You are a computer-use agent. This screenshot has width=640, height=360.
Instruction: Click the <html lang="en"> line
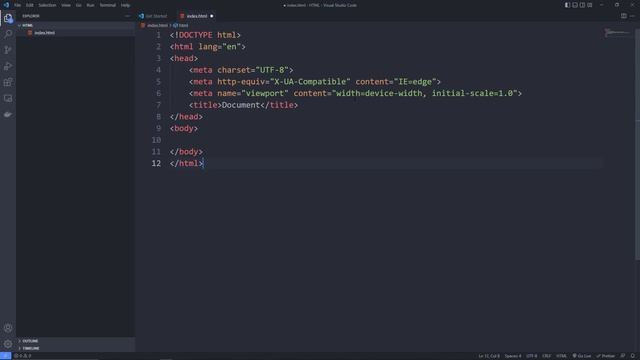pyautogui.click(x=208, y=47)
